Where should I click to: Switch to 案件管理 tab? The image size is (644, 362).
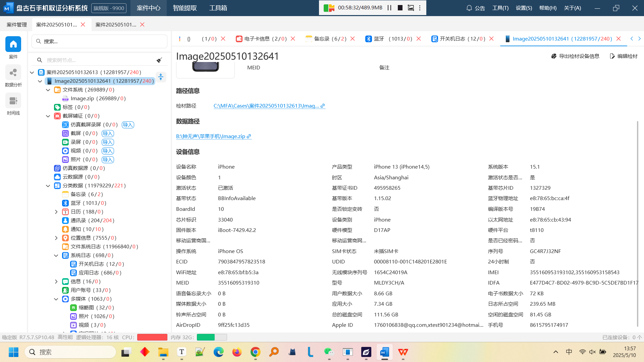click(x=17, y=25)
